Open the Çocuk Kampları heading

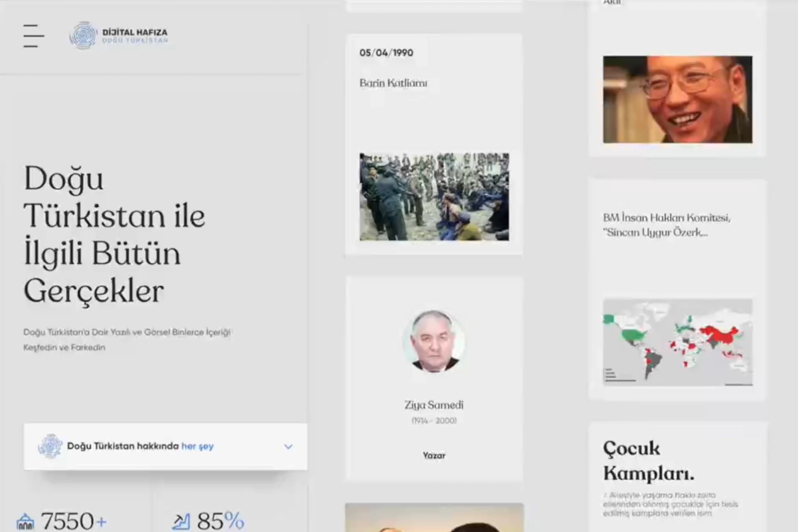click(x=648, y=461)
